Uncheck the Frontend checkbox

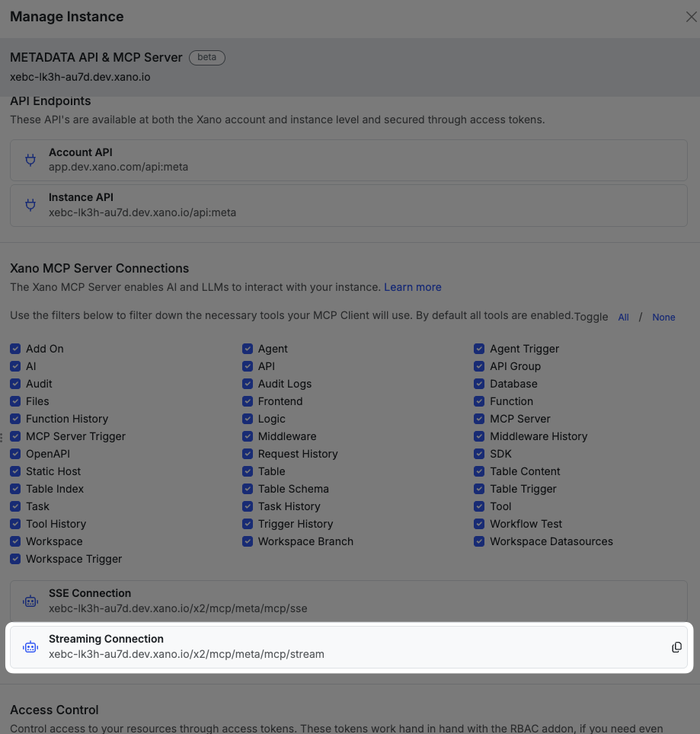(248, 401)
